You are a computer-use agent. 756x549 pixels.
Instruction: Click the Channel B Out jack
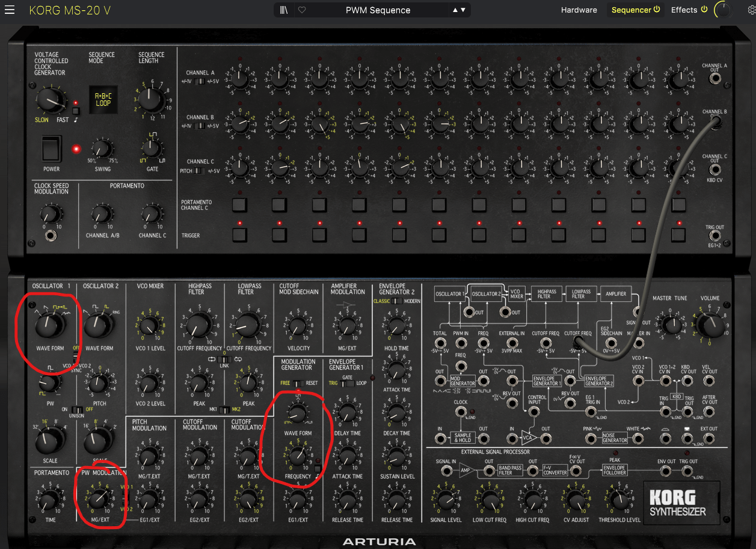coord(715,123)
